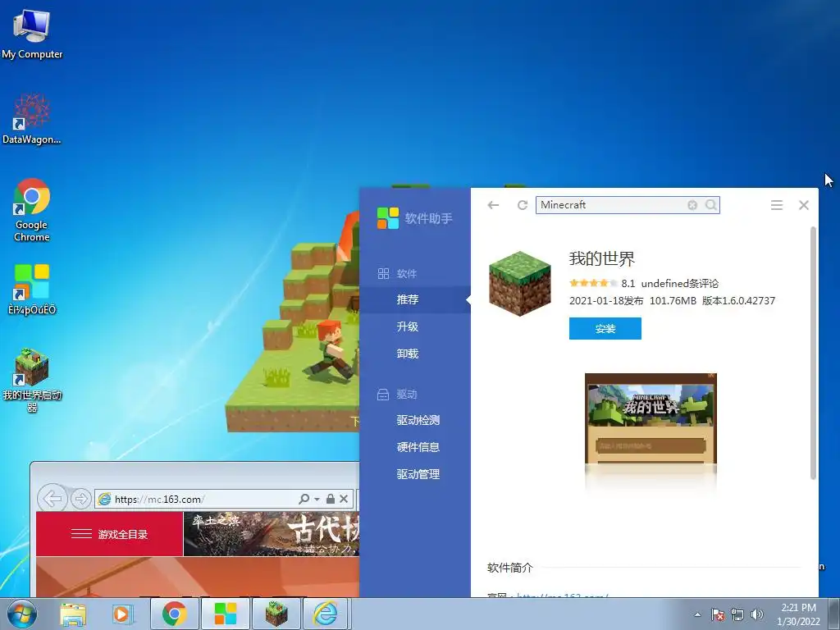Click the grass block app icon
The width and height of the screenshot is (840, 630).
(519, 283)
